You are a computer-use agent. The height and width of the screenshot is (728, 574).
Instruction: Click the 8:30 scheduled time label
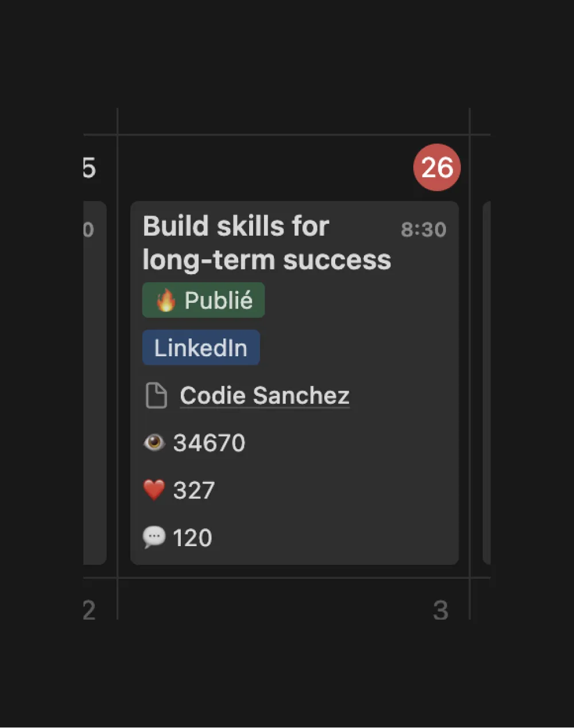coord(424,229)
